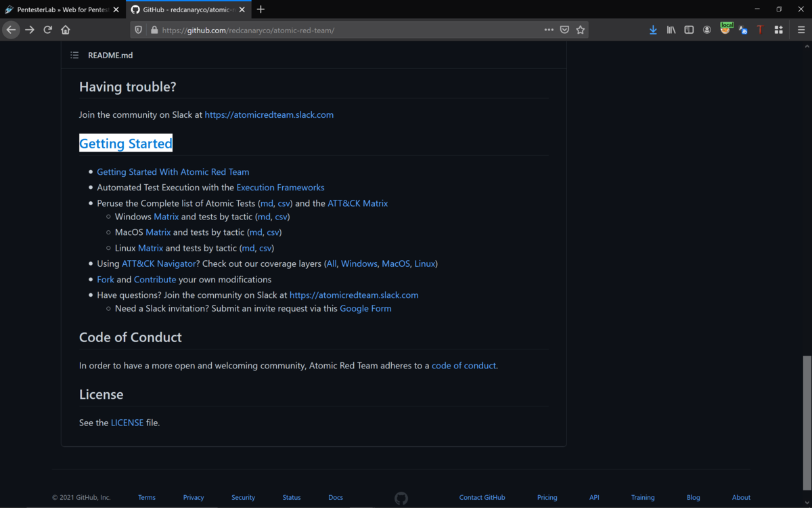Open the footer Contact GitHub link
Image resolution: width=812 pixels, height=508 pixels.
[482, 497]
